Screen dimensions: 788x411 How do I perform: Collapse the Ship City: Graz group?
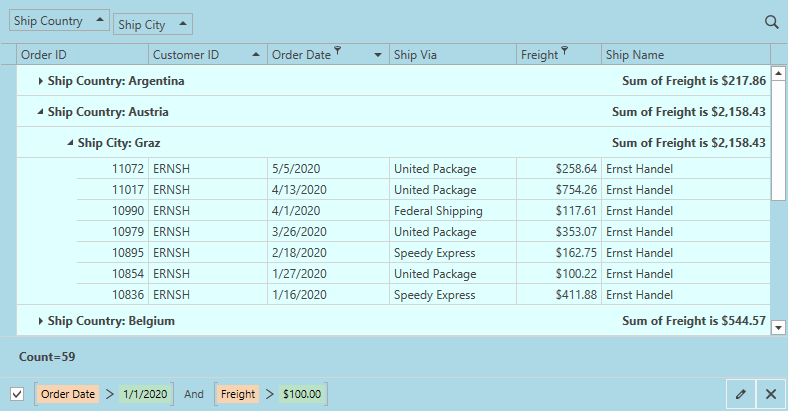point(70,143)
